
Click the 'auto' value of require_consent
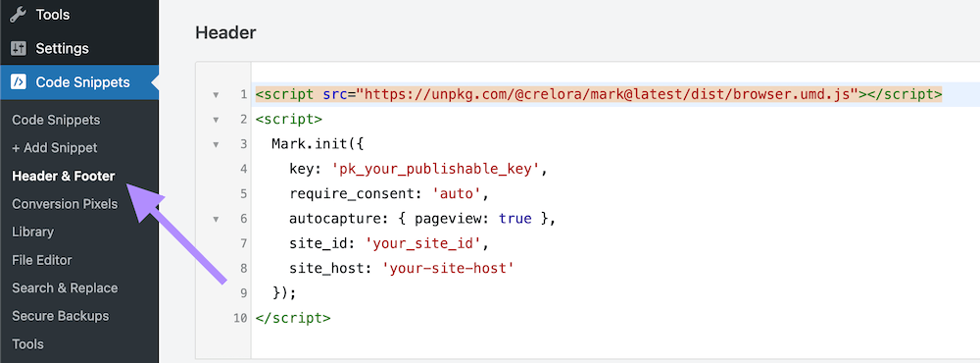point(458,194)
